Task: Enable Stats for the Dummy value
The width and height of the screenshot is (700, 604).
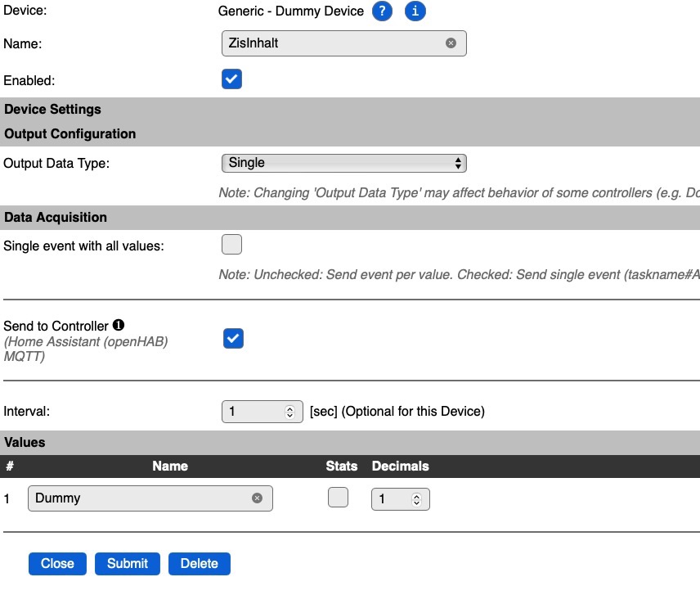Action: 338,498
